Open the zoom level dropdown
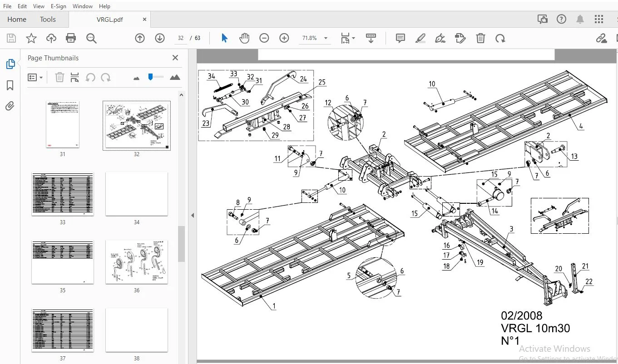Viewport: 618px width, 364px height. 326,38
